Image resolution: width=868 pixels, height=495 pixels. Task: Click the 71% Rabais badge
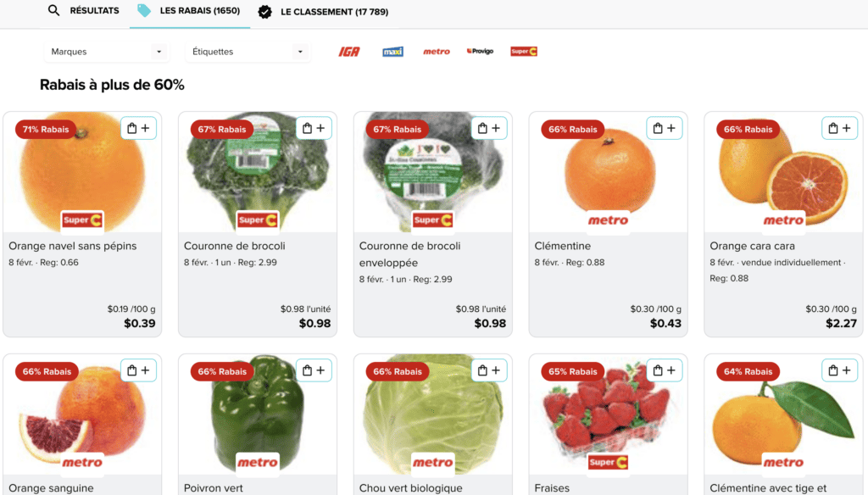click(46, 130)
